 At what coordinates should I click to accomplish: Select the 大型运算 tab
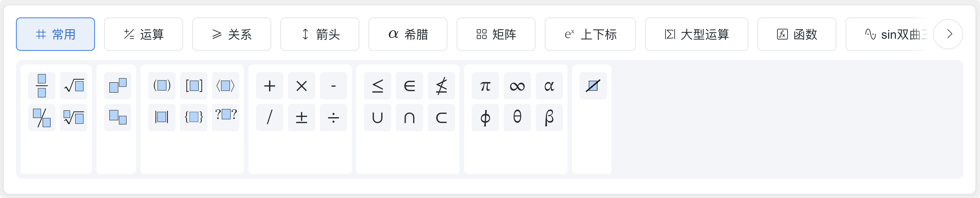tap(696, 34)
